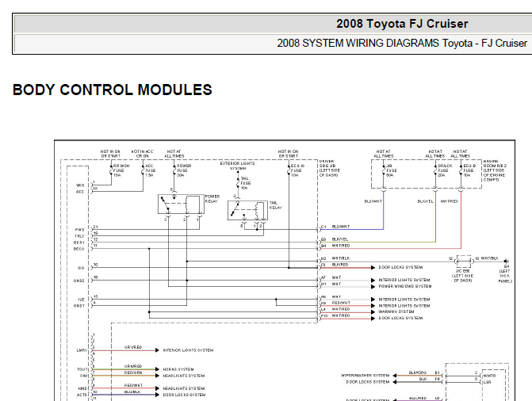Click the 'POWER RELAY' label

[212, 199]
